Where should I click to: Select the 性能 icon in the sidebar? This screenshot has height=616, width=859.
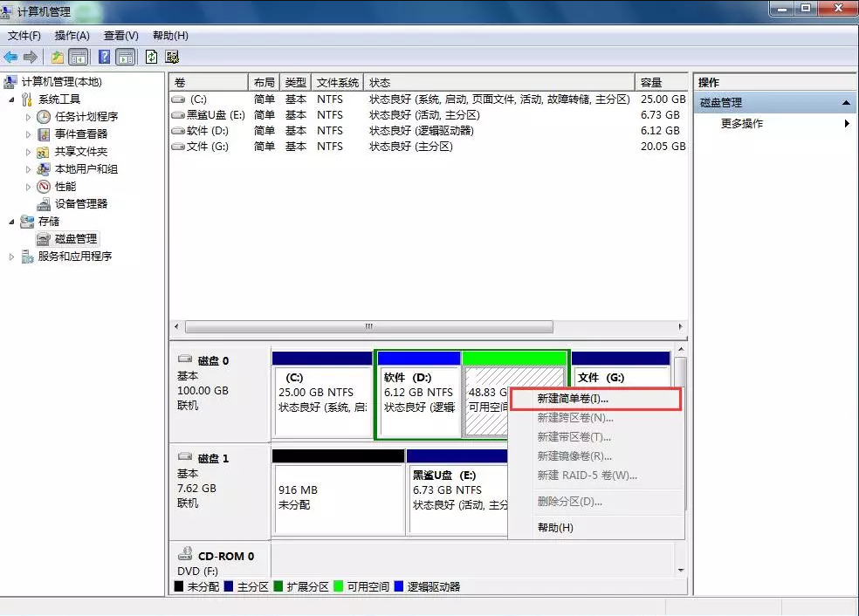pos(42,186)
